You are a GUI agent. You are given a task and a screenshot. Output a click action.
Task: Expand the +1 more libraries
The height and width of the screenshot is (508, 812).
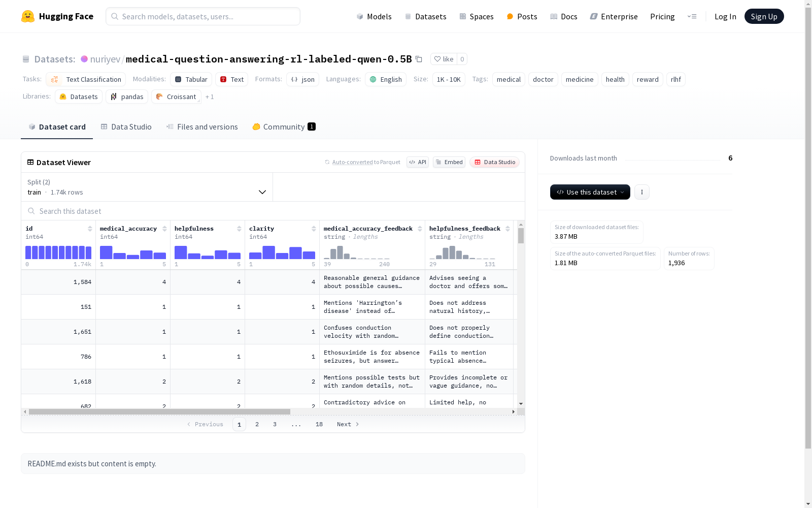(210, 97)
